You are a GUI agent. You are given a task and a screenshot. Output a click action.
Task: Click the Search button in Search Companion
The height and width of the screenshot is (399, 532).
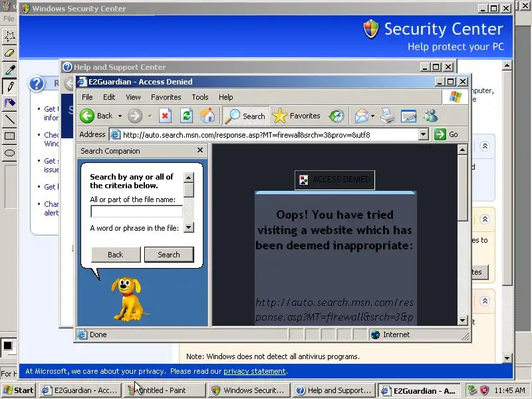[x=169, y=255]
